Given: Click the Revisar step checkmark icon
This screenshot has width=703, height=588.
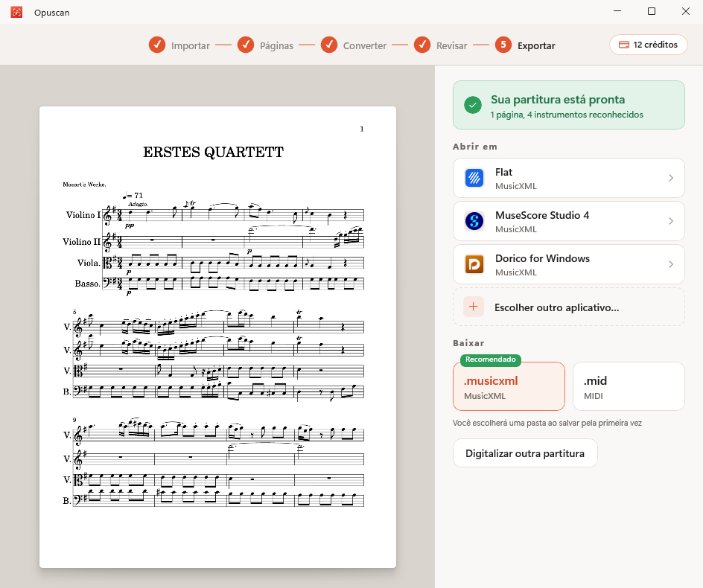Looking at the screenshot, I should [422, 45].
